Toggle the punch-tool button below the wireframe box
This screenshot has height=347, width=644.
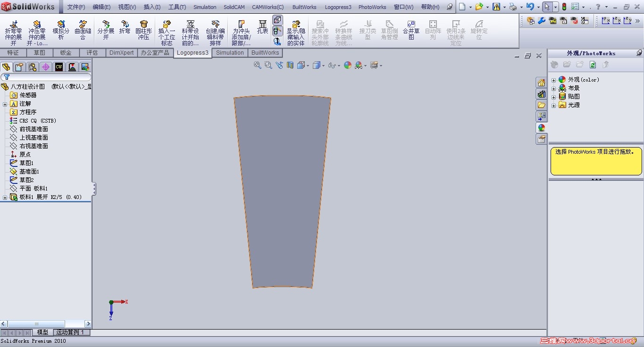tap(277, 31)
